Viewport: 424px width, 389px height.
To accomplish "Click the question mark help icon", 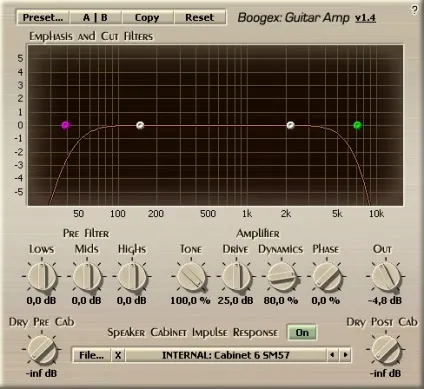I will point(414,10).
